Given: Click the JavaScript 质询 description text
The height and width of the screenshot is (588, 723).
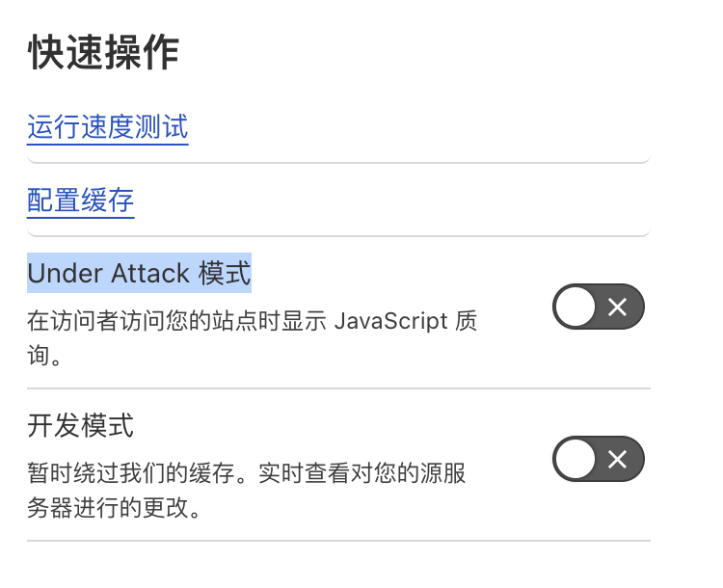Looking at the screenshot, I should (252, 338).
